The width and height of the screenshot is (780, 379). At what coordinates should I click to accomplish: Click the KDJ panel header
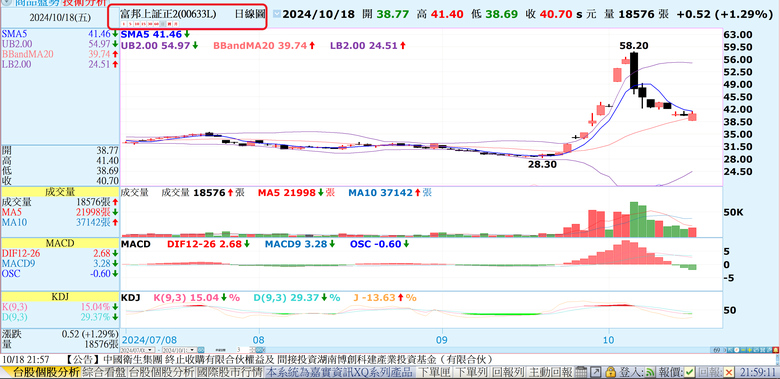(x=60, y=297)
